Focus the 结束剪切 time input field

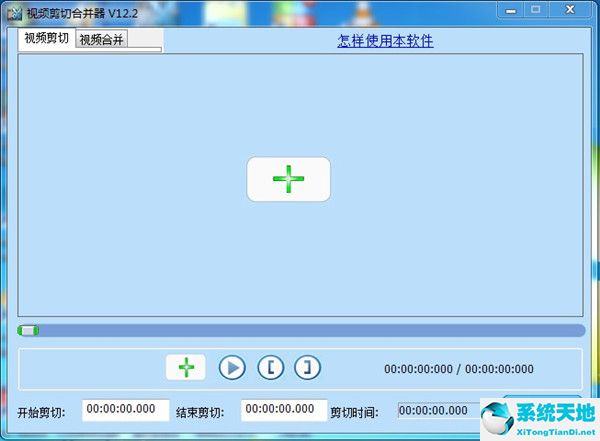(284, 410)
